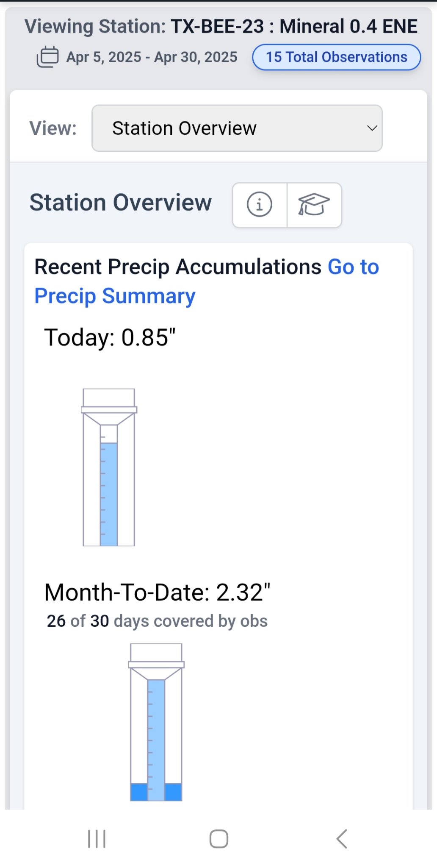This screenshot has width=437, height=868.
Task: Click the graduation cap tutorial icon
Action: pyautogui.click(x=314, y=205)
